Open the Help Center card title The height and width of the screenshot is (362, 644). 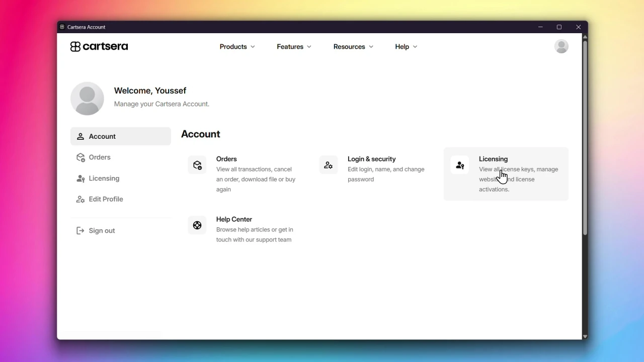tap(234, 219)
